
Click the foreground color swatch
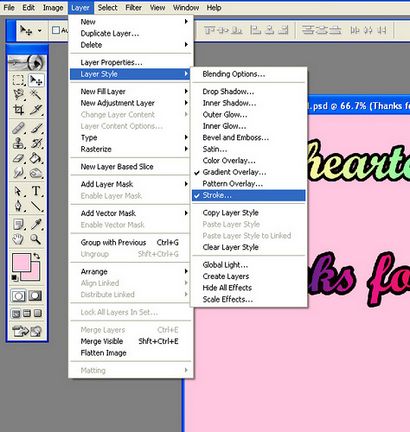21,262
